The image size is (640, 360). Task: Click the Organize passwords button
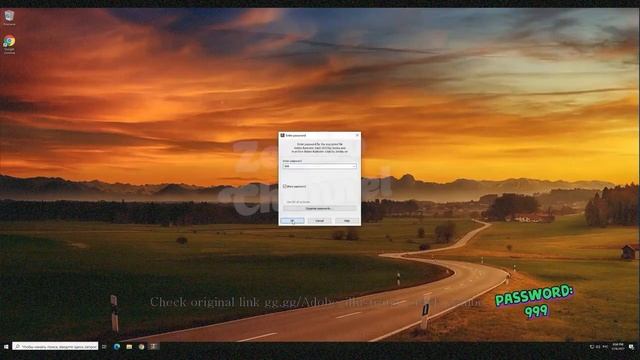coord(319,209)
